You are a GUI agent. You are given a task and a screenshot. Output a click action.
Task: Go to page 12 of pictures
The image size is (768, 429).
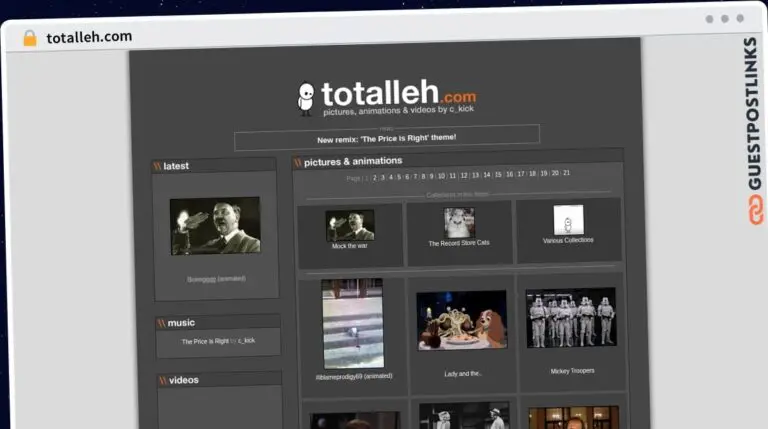tap(464, 175)
